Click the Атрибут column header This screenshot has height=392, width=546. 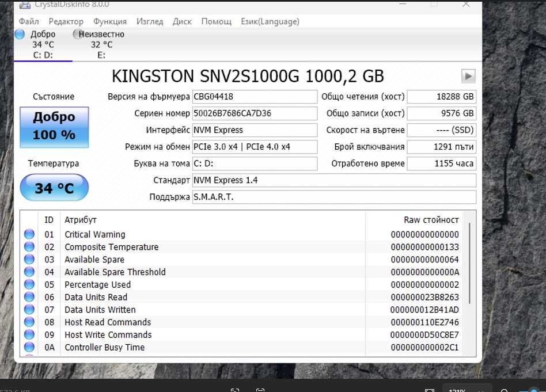click(x=81, y=220)
